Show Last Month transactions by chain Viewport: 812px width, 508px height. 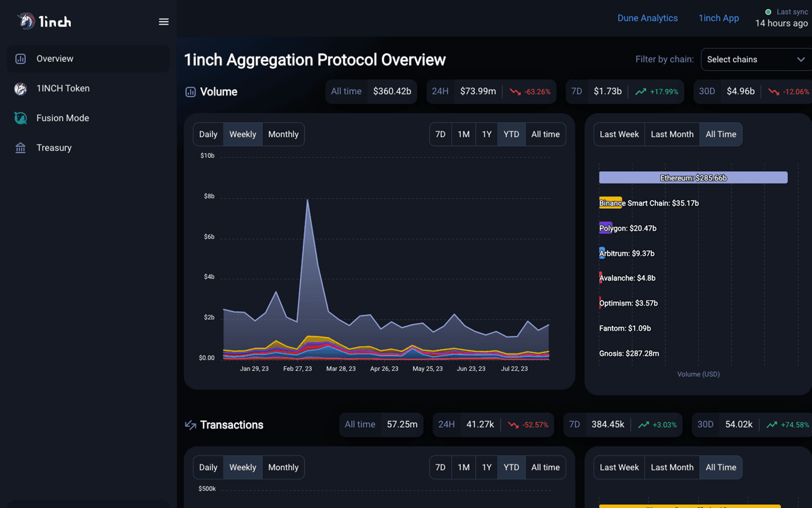672,467
